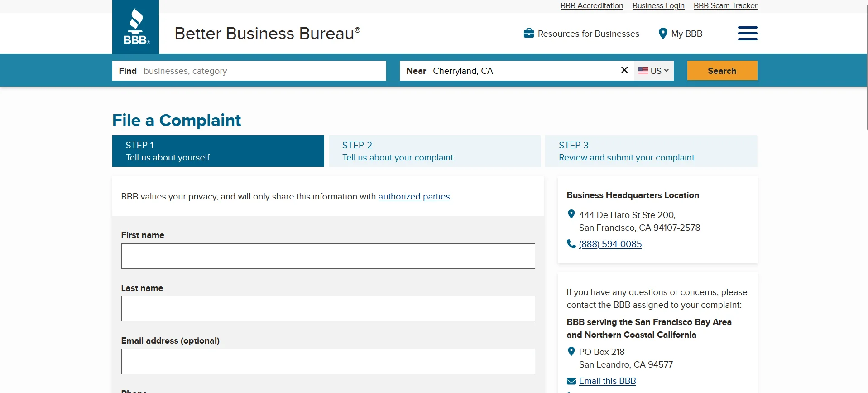Click the BBB Scam Tracker link

click(725, 5)
